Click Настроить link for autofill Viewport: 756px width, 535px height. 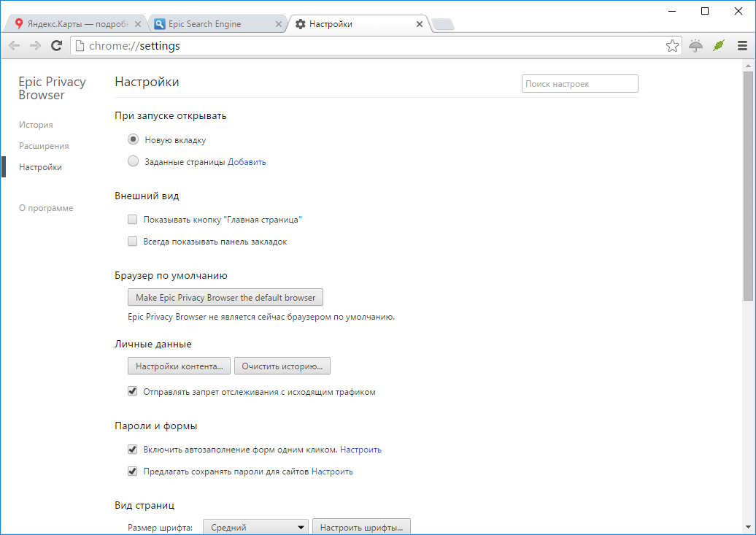(x=360, y=450)
